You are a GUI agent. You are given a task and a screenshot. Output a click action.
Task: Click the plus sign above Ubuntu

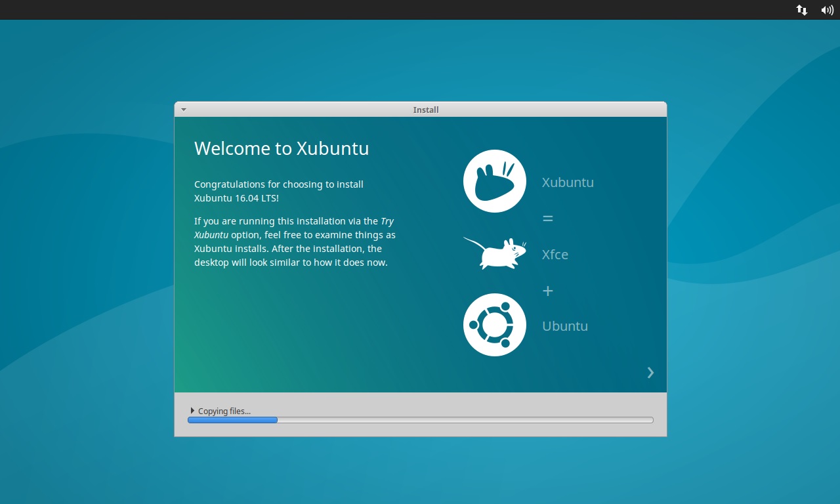point(548,291)
